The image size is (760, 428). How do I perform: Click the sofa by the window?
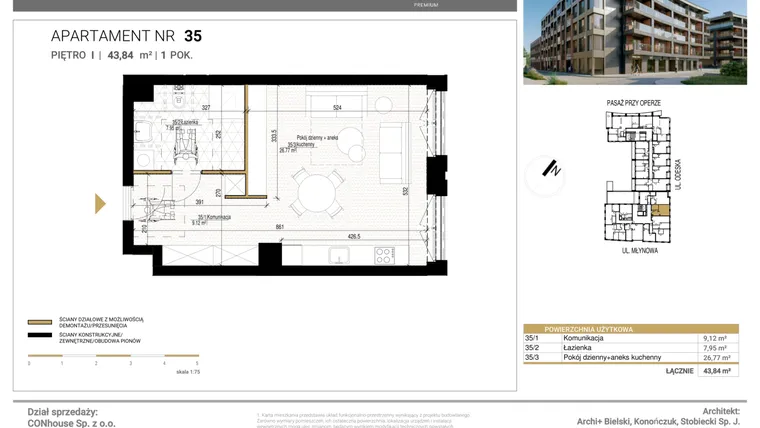pos(392,153)
